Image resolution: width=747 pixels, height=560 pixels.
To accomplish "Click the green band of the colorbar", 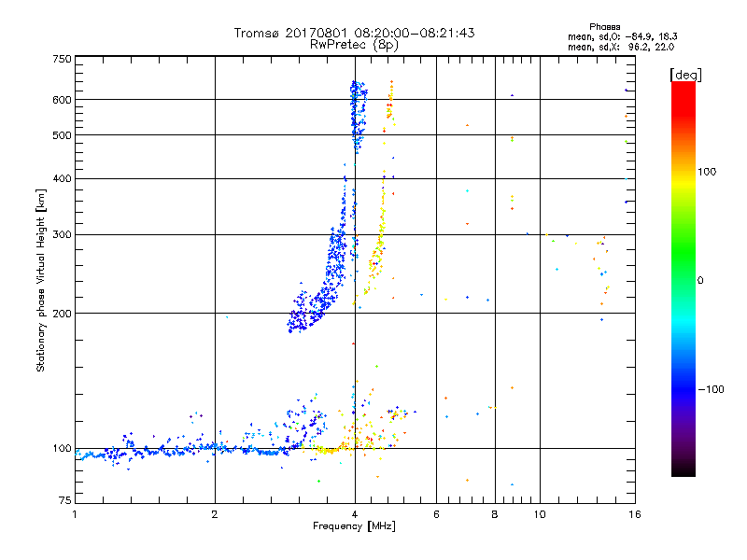I will tap(684, 252).
